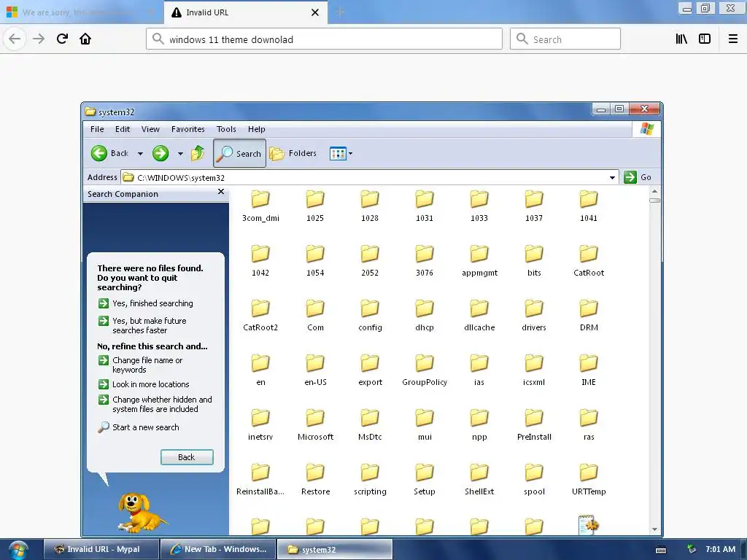747x560 pixels.
Task: Open Forward history dropdown arrow
Action: (180, 154)
